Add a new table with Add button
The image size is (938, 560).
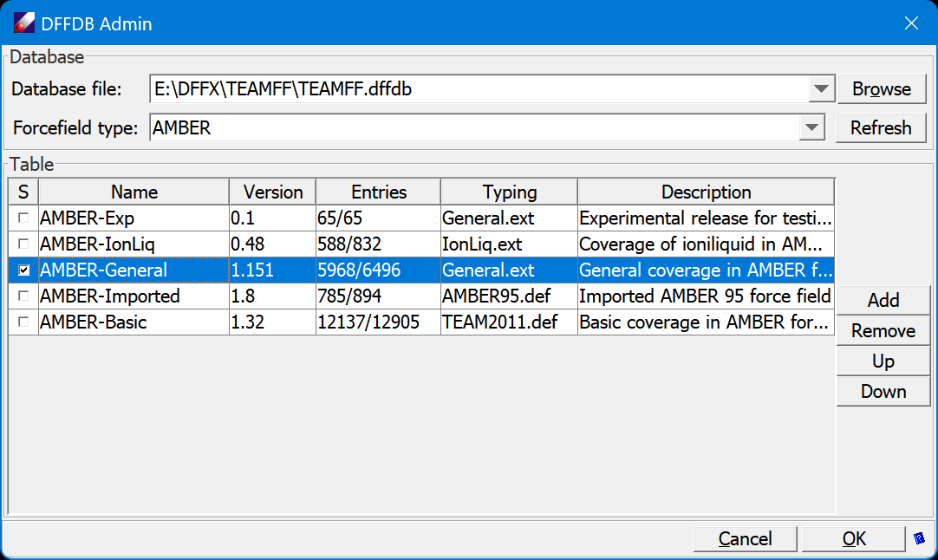[883, 300]
